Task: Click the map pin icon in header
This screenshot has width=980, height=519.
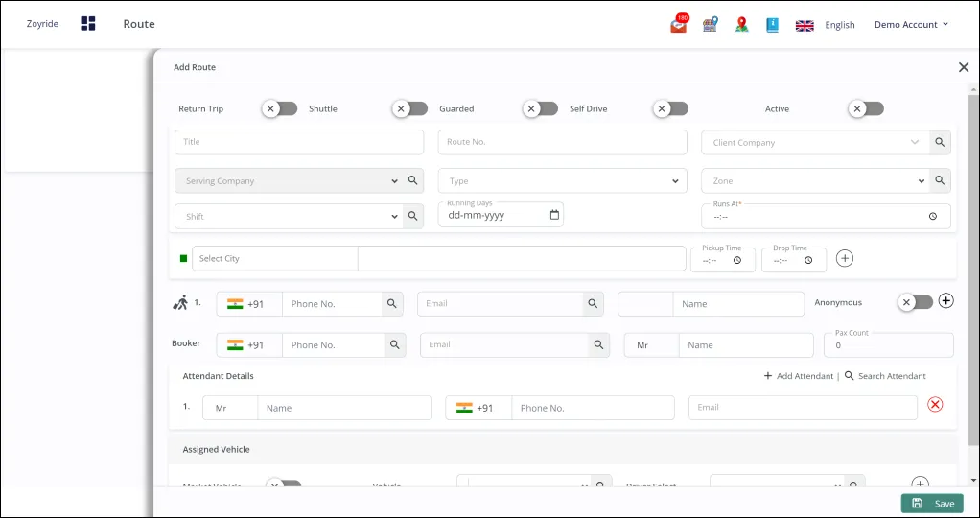Action: click(741, 24)
